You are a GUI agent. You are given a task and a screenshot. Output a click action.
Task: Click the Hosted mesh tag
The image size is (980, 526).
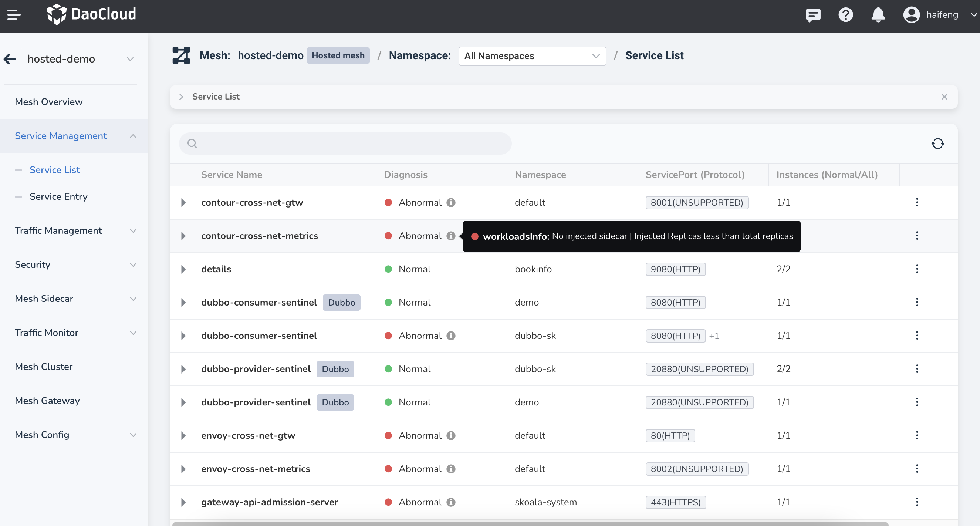[338, 55]
